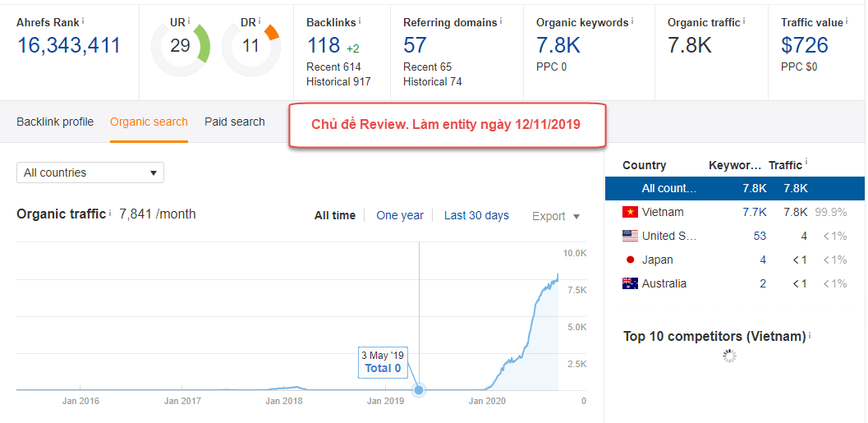
Task: Click the $726 traffic value
Action: coord(805,45)
